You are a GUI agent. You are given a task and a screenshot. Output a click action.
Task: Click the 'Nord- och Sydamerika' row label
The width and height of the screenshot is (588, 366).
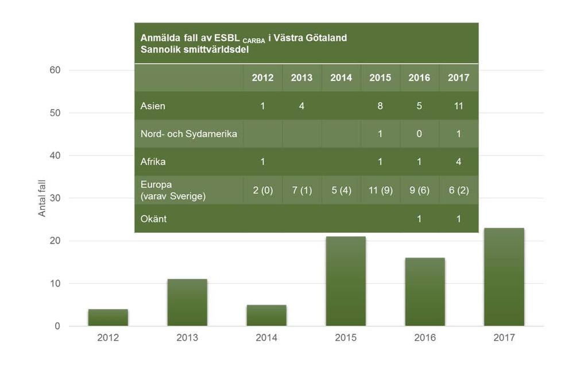pyautogui.click(x=188, y=134)
